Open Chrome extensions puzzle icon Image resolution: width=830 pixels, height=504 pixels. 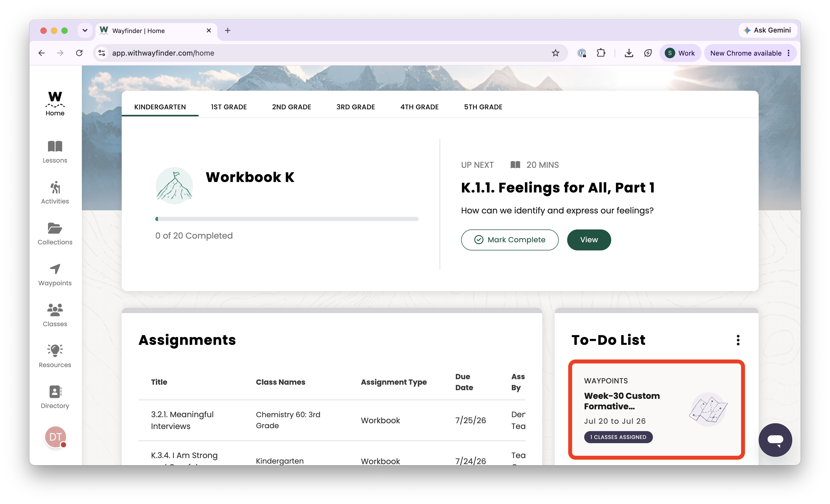(601, 53)
